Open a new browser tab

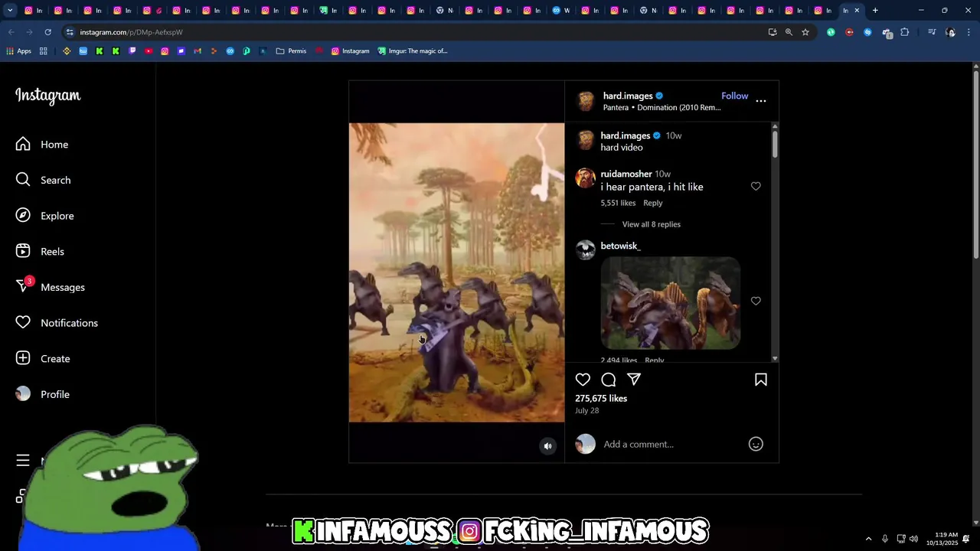pos(875,10)
